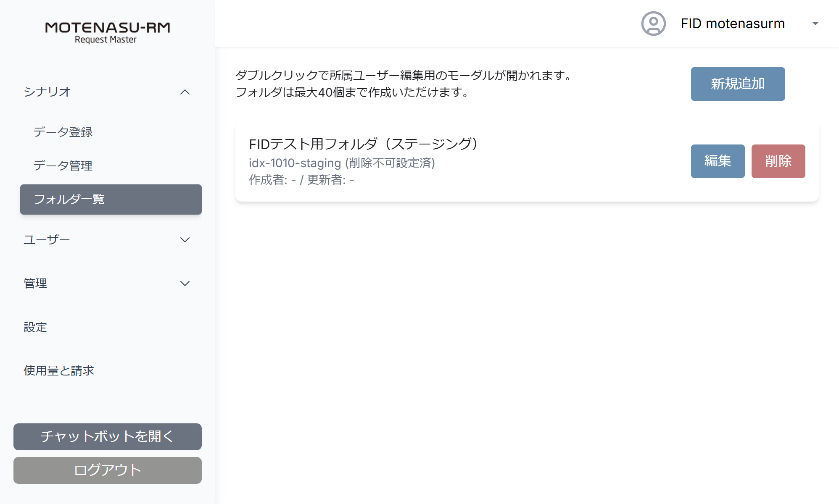Click 編集 for FIDテスト用フォルダ
Viewport: 839px width, 504px height.
pyautogui.click(x=718, y=161)
